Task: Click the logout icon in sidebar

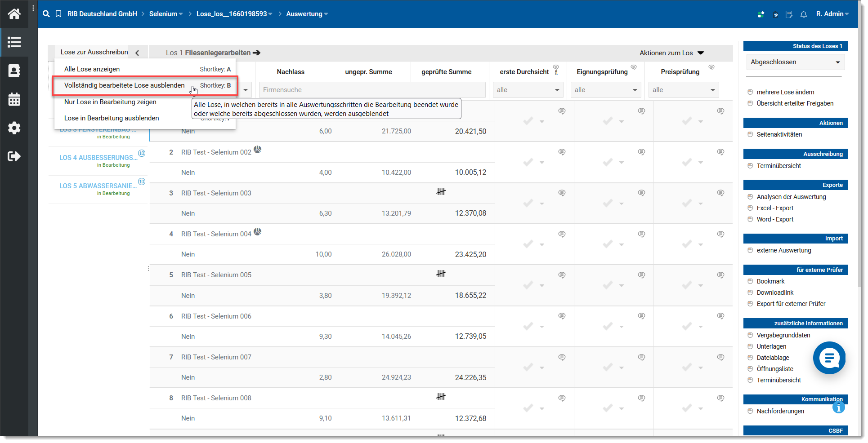Action: [14, 156]
